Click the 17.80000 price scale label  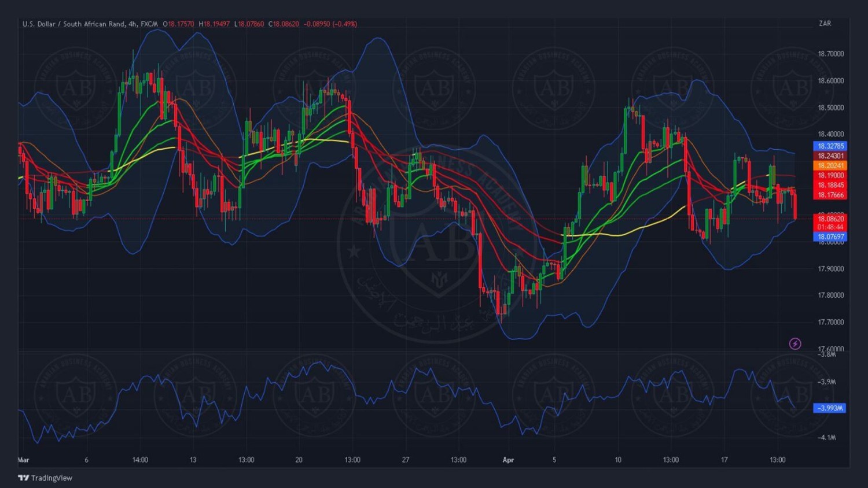(x=830, y=295)
